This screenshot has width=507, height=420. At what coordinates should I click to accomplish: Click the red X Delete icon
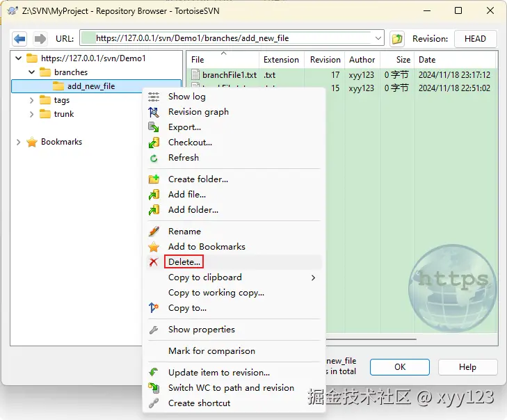click(154, 262)
